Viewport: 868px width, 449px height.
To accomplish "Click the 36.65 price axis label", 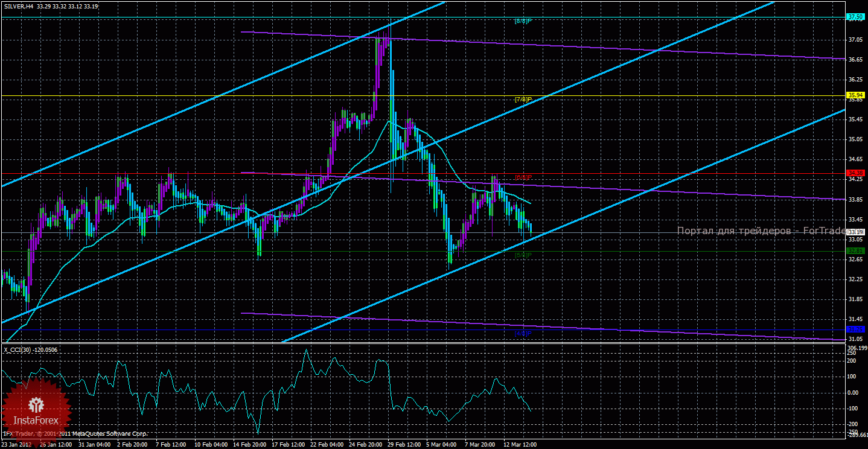I will [x=855, y=60].
